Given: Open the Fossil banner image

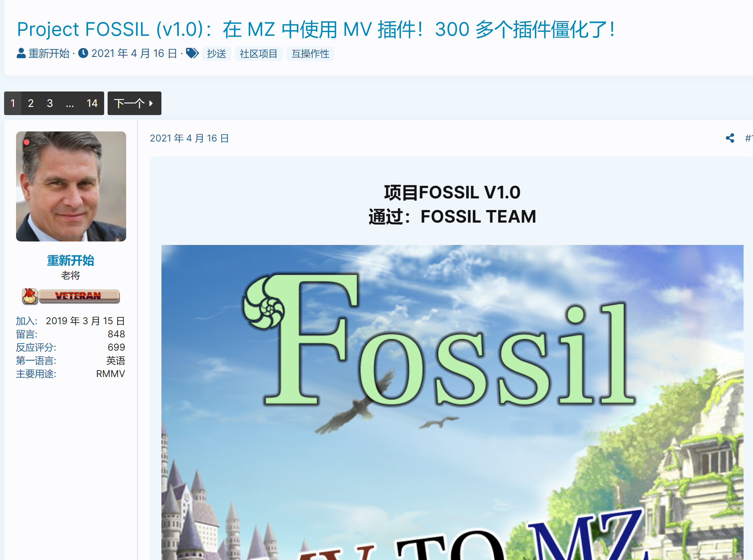Looking at the screenshot, I should pyautogui.click(x=452, y=402).
